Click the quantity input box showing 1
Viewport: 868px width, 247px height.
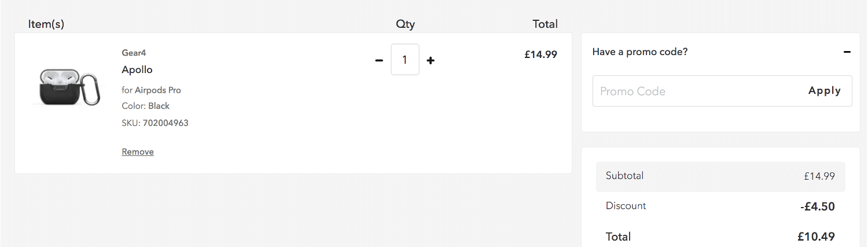tap(405, 60)
